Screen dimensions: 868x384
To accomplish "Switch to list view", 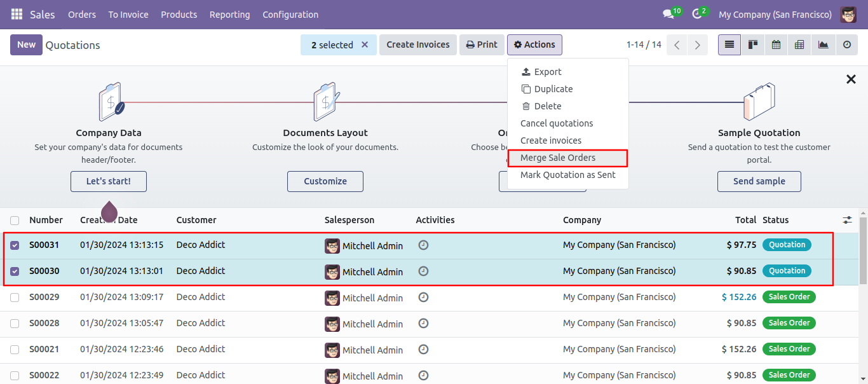I will (729, 45).
